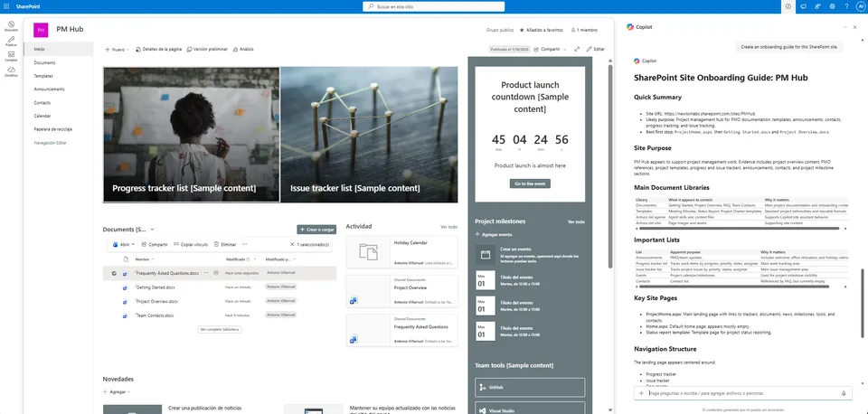Click the Go to live event button
Image resolution: width=868 pixels, height=414 pixels.
pos(530,183)
